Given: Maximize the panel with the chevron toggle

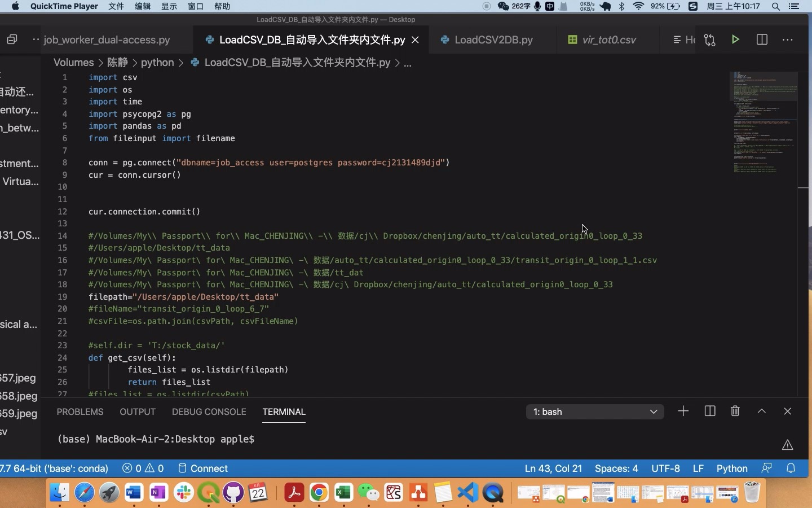Looking at the screenshot, I should pyautogui.click(x=761, y=411).
